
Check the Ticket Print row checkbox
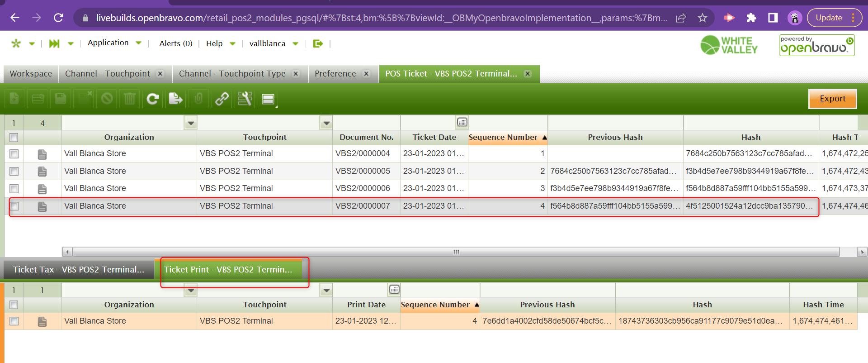(x=14, y=321)
